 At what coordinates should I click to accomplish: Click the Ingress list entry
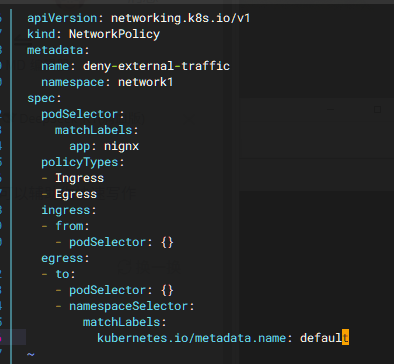coord(79,178)
